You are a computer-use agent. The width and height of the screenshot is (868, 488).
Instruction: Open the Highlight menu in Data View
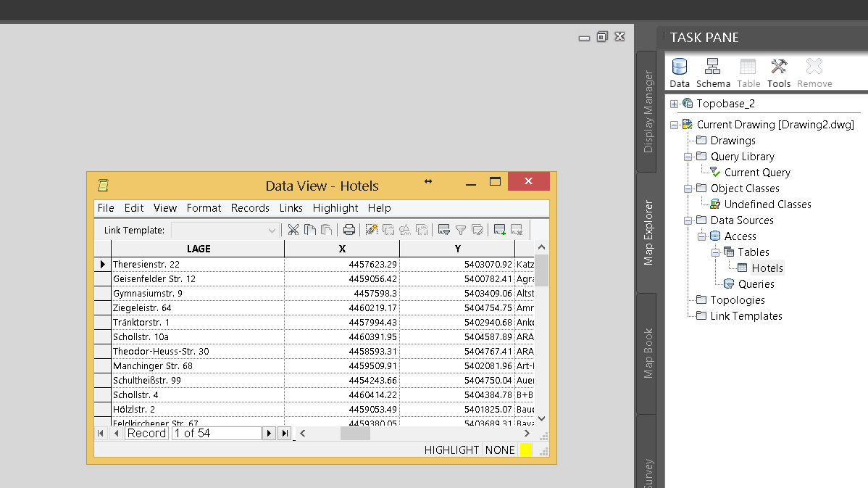(335, 208)
